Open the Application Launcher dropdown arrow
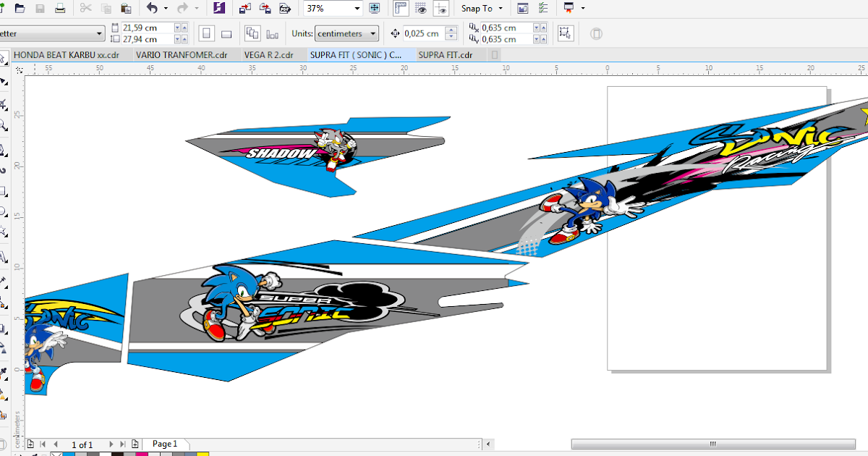 pos(583,9)
